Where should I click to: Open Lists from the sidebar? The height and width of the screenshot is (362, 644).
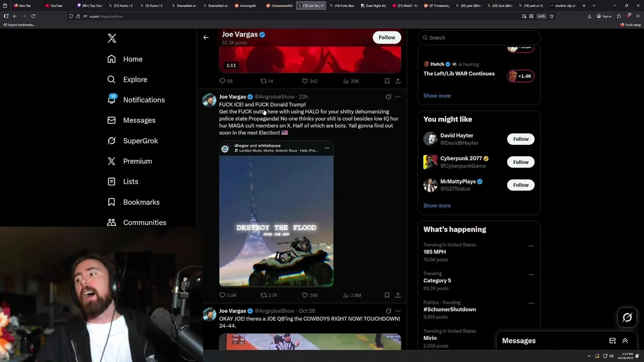click(x=123, y=182)
